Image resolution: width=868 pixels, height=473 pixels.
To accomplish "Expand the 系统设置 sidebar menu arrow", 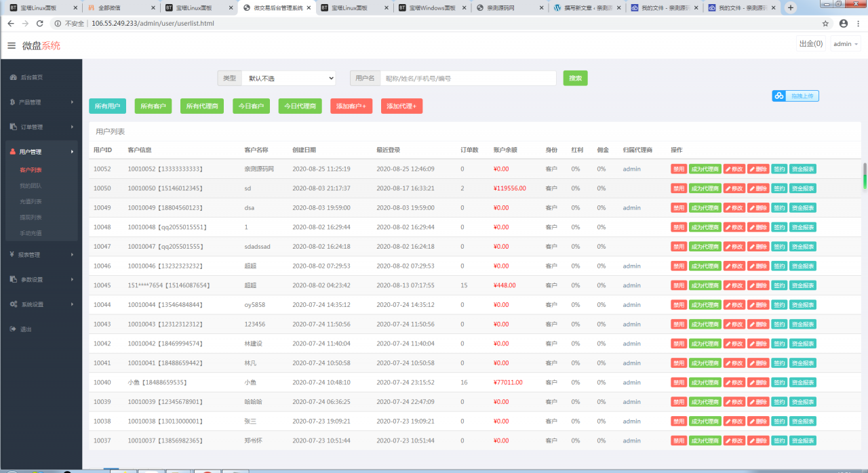I will [x=72, y=304].
